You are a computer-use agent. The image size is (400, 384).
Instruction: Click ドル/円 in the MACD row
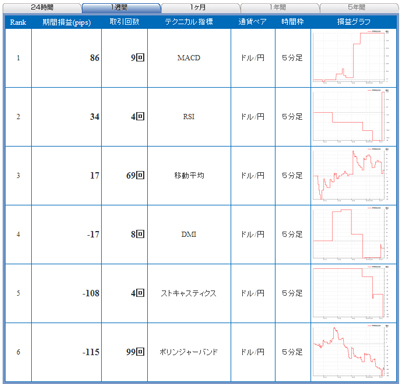point(252,58)
